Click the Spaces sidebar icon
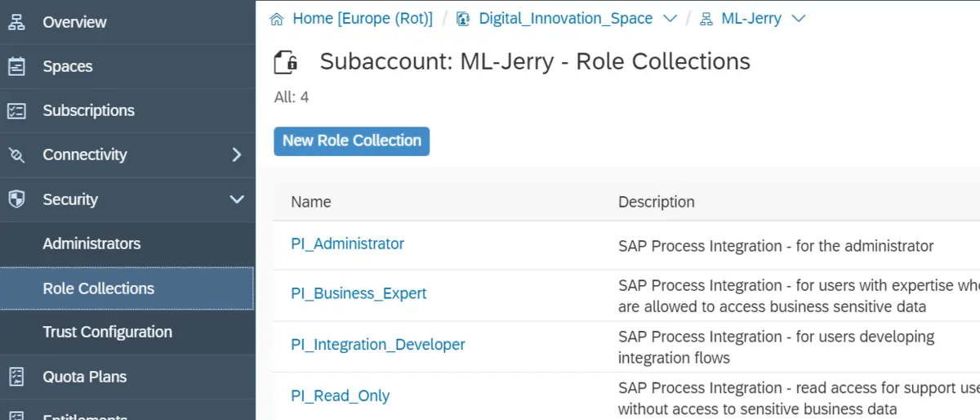Image resolution: width=980 pixels, height=420 pixels. tap(16, 66)
